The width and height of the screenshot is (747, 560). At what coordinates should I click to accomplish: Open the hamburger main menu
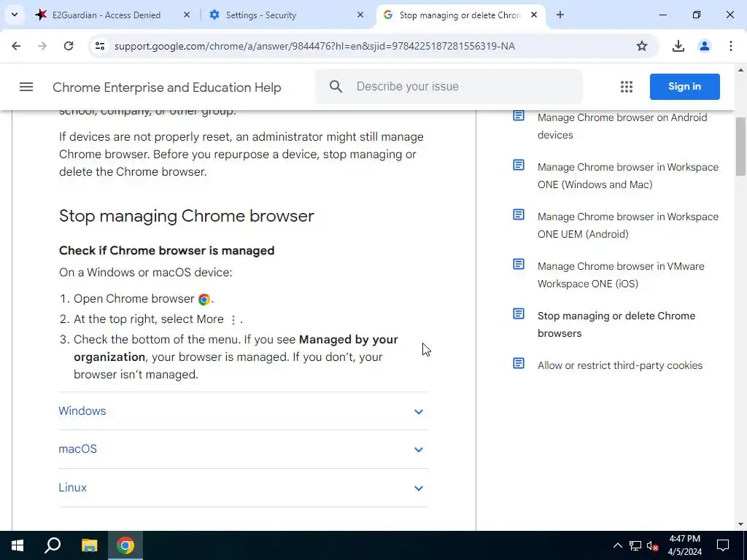click(26, 87)
